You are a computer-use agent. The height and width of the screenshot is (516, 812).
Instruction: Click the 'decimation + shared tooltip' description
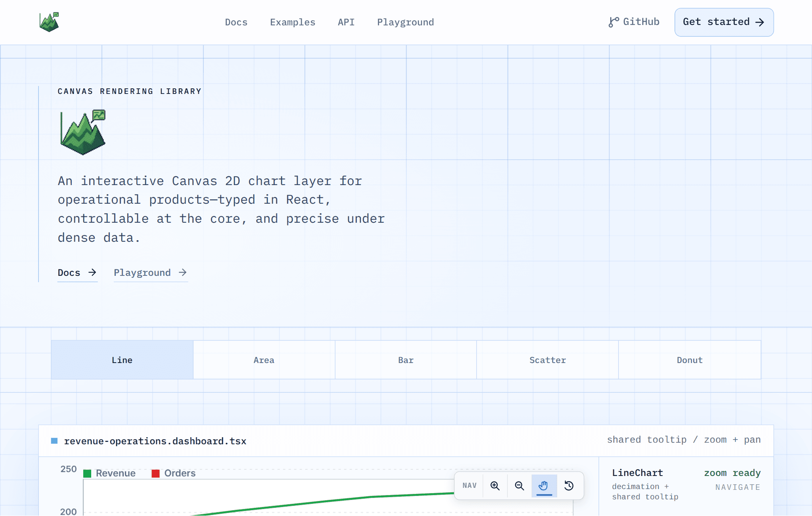pyautogui.click(x=645, y=491)
